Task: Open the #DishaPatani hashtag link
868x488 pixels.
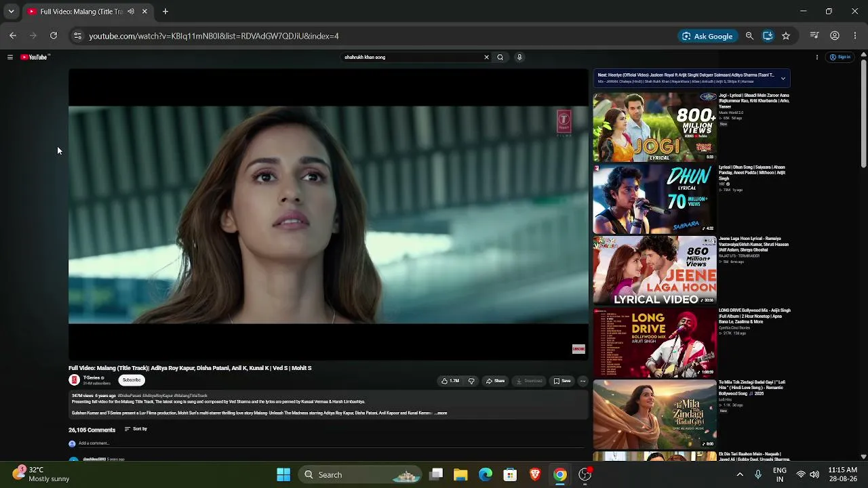Action: pyautogui.click(x=129, y=396)
